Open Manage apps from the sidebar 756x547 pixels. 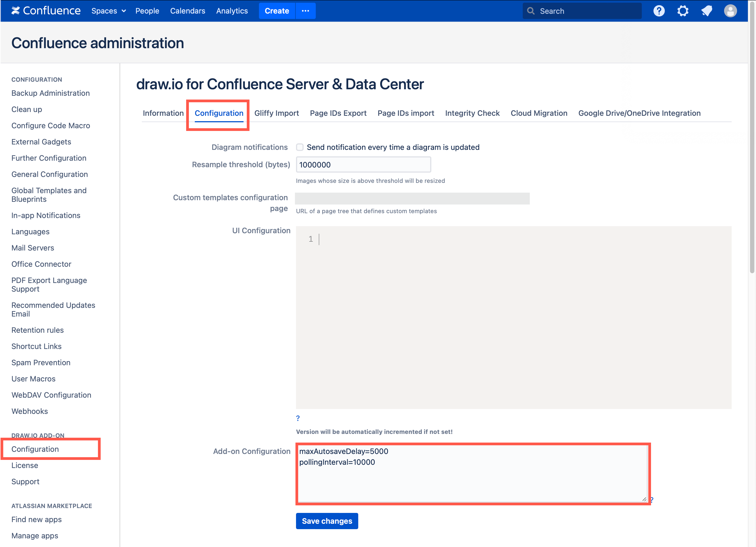[x=35, y=536]
